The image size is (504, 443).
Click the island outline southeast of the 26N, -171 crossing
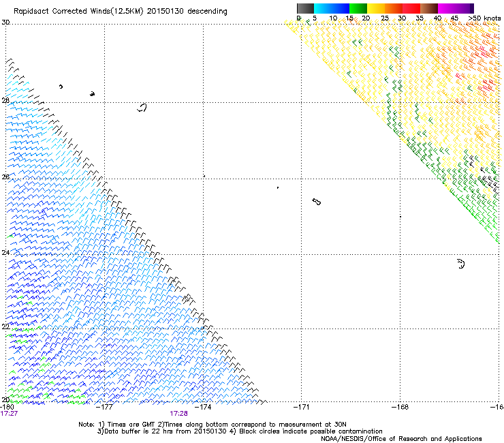317,202
